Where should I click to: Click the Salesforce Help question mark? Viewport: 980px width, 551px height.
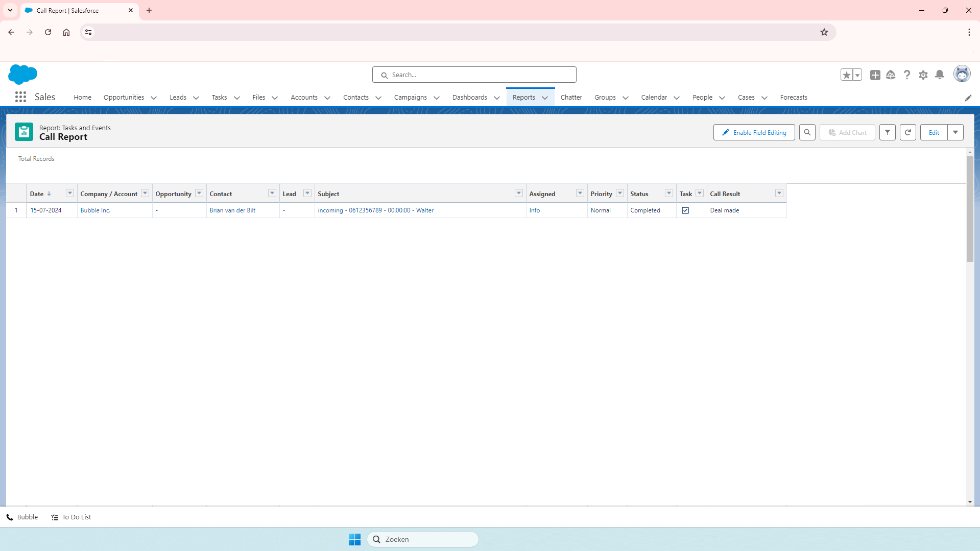(906, 75)
